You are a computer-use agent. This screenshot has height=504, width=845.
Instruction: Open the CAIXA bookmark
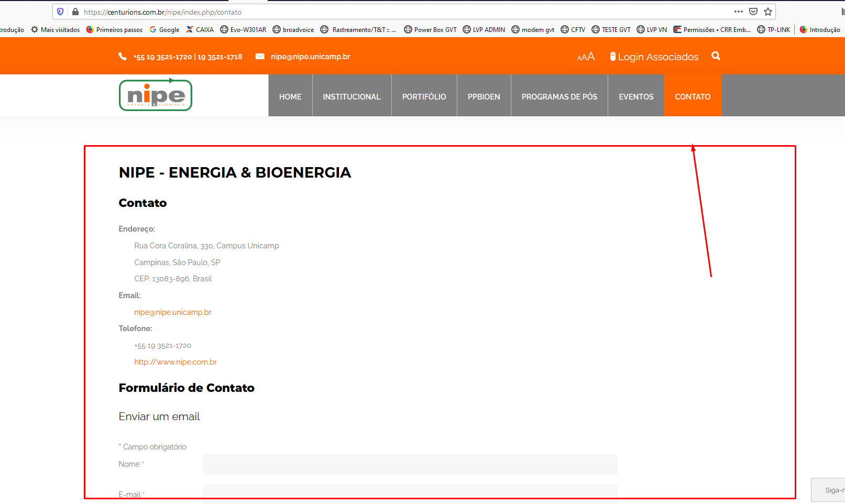(x=200, y=30)
